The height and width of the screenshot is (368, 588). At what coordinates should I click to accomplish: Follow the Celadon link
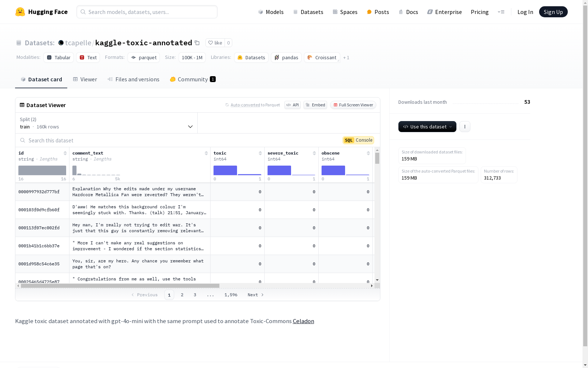[303, 321]
